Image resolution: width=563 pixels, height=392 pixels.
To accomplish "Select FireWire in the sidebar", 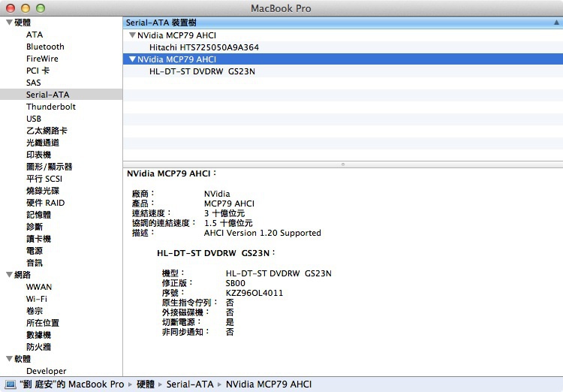I will [42, 59].
